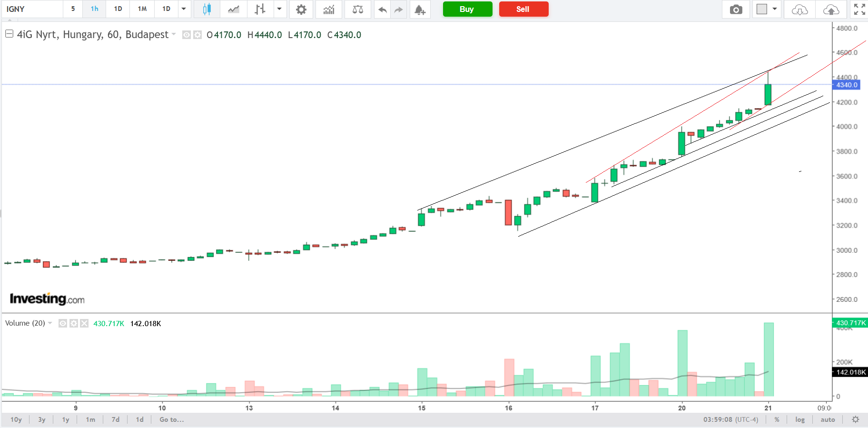Switch to the line chart style

233,9
